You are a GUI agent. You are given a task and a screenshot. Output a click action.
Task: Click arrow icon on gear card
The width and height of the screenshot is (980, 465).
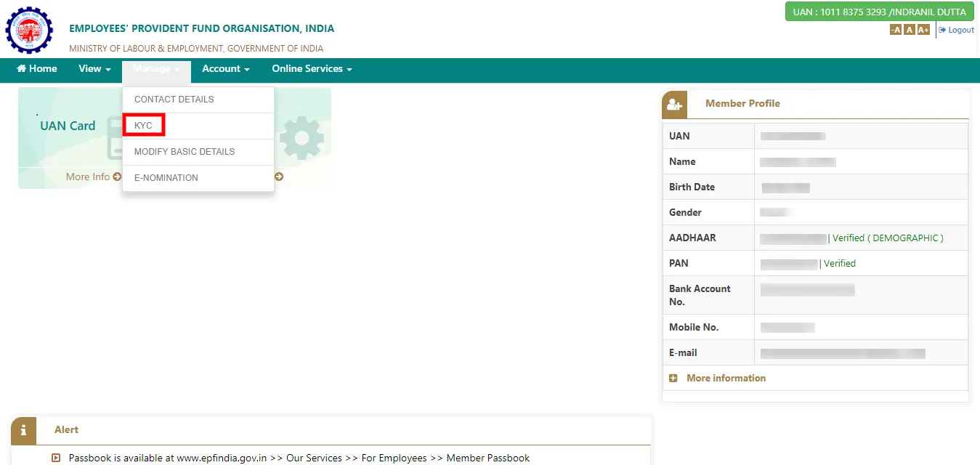click(279, 177)
